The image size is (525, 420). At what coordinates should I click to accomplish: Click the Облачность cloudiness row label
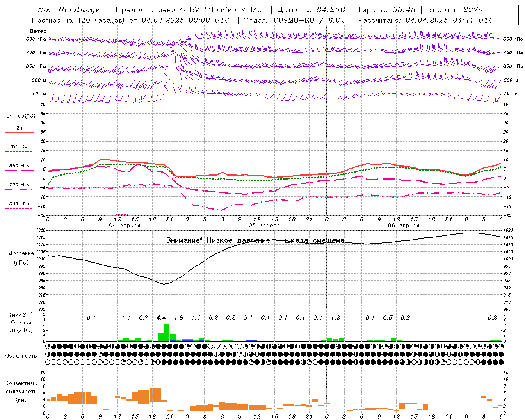point(21,356)
